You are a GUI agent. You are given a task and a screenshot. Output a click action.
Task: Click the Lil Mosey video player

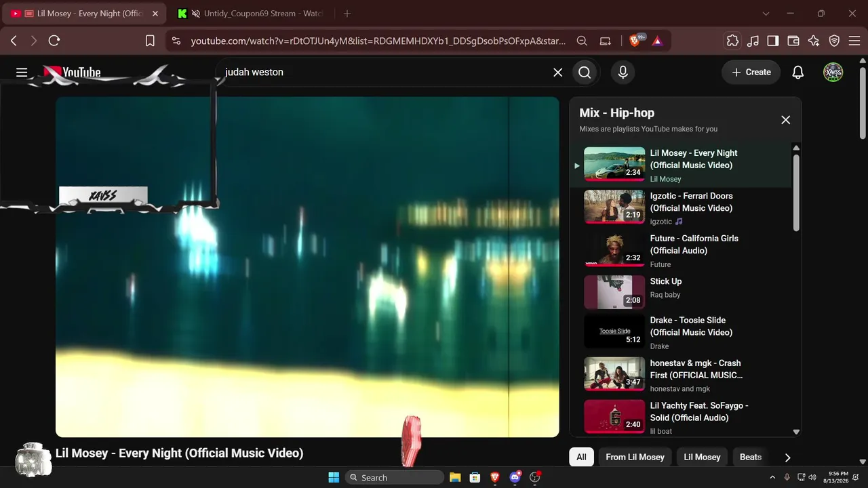[x=307, y=267]
